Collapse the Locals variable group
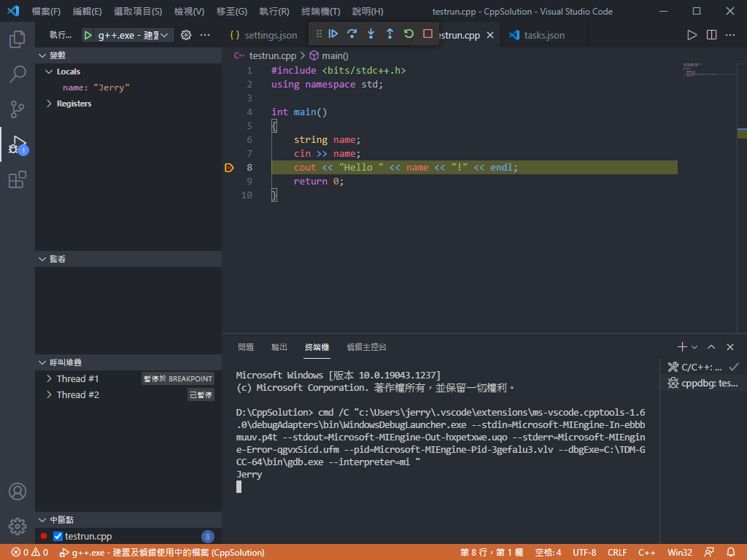This screenshot has height=560, width=747. click(x=49, y=71)
